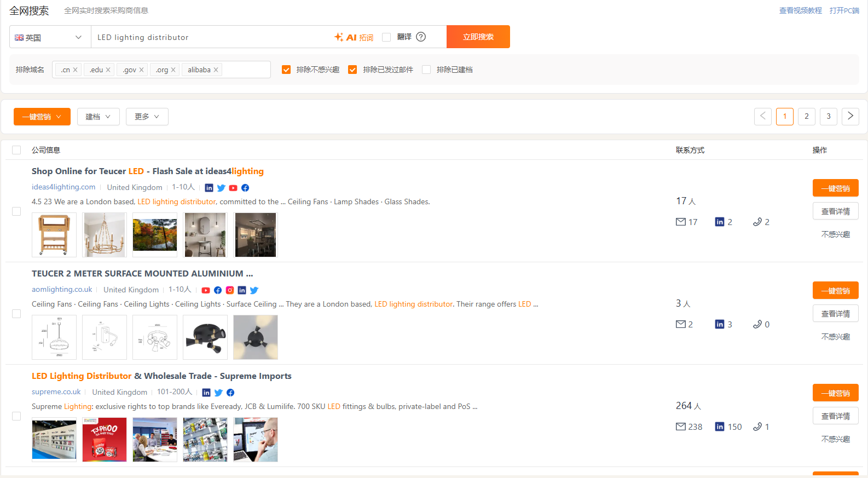Viewport: 868px width, 478px height.
Task: Remove the .edu excluded domain tag
Action: pos(108,70)
